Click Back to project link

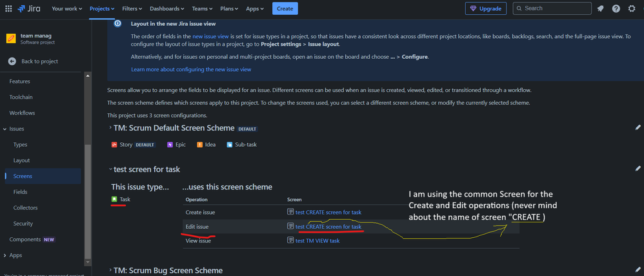(x=39, y=61)
